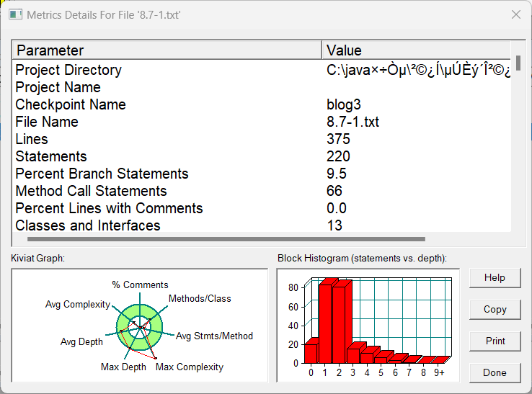Click the checkpoint value blog3
The height and width of the screenshot is (394, 532).
click(344, 104)
